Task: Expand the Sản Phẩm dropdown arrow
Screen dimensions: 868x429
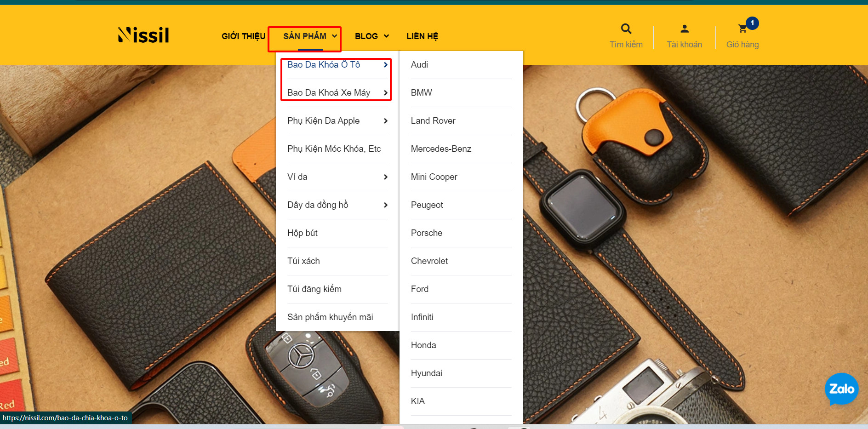Action: point(335,36)
